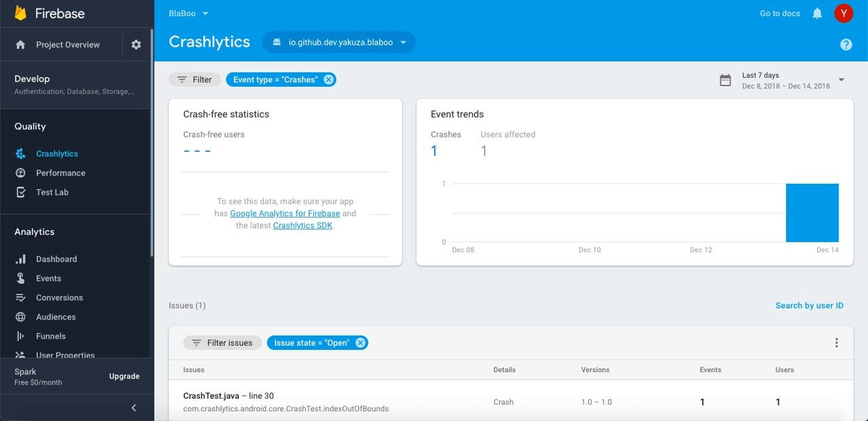The width and height of the screenshot is (868, 421).
Task: Open Conversions from the sidebar
Action: [x=60, y=298]
